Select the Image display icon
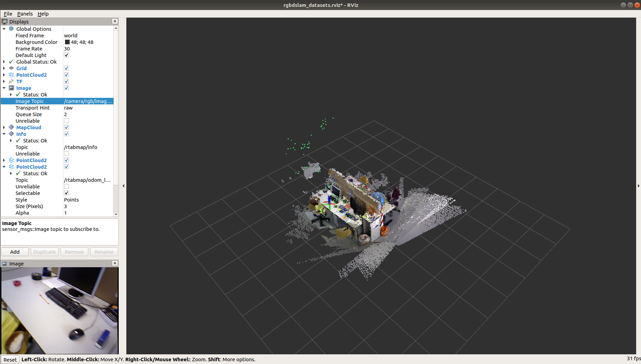Viewport: 641px width, 364px height. pyautogui.click(x=11, y=88)
